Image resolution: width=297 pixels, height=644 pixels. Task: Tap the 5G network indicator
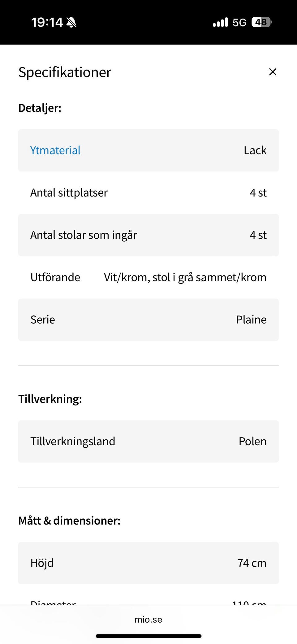click(x=239, y=22)
